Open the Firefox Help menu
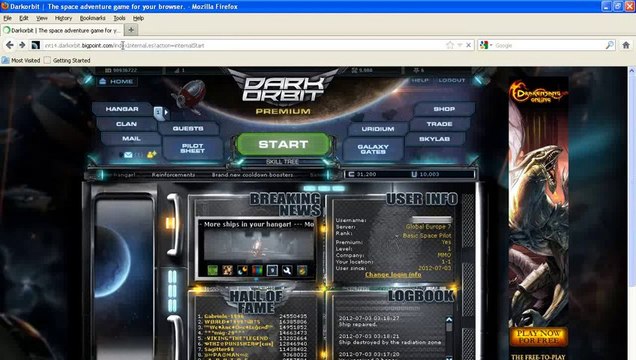This screenshot has height=360, width=636. (x=138, y=18)
